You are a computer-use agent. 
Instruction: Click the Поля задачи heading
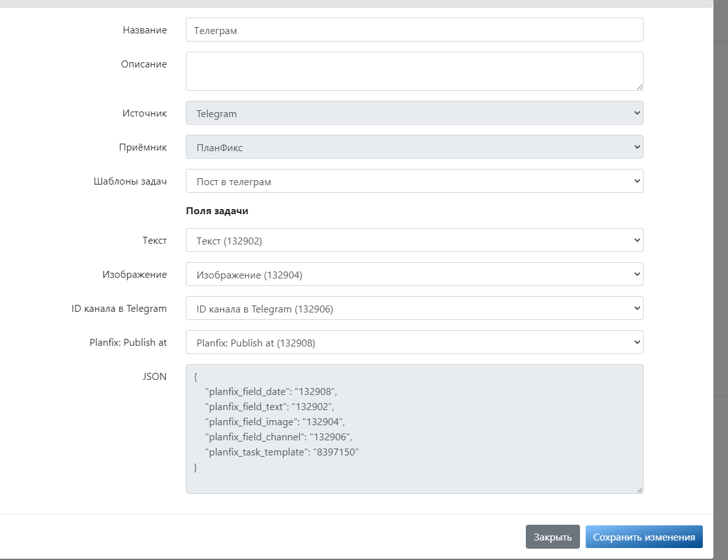click(x=217, y=211)
